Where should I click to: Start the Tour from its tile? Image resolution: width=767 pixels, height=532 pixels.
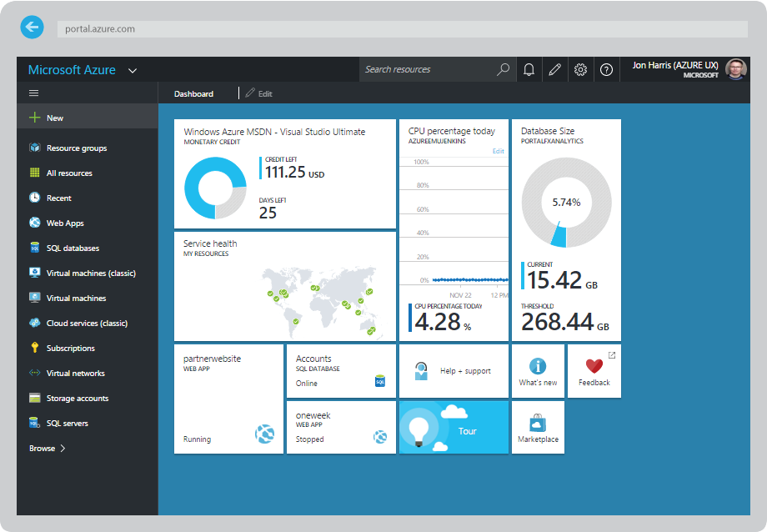click(x=454, y=427)
